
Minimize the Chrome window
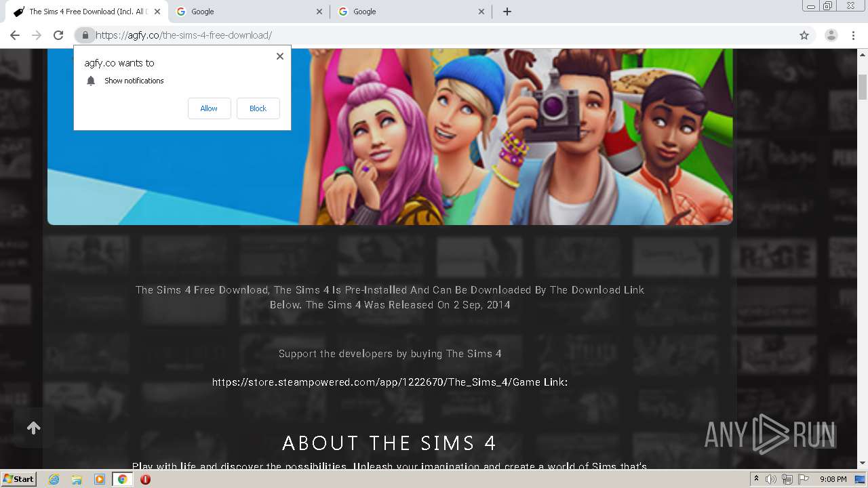click(x=811, y=6)
